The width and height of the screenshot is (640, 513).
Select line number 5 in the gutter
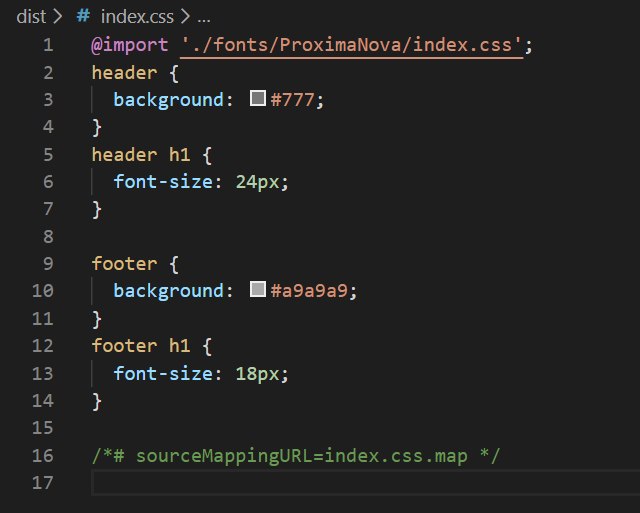[48, 155]
